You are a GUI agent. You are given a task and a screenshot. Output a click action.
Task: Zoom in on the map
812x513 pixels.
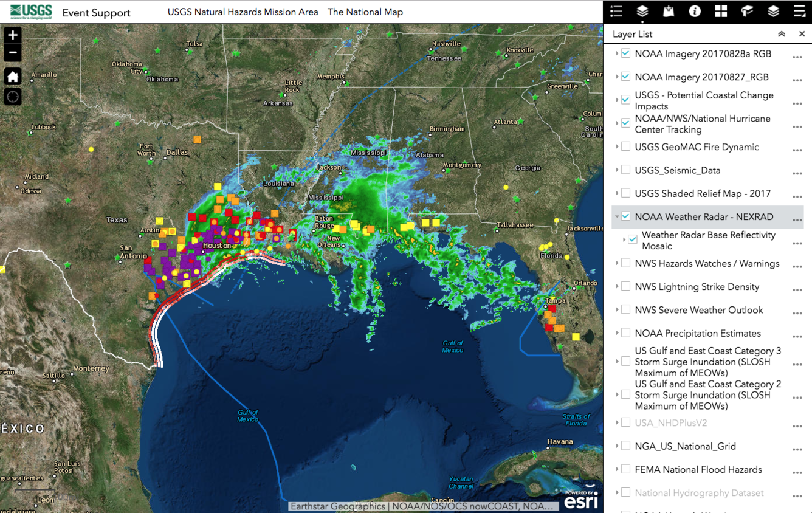point(13,35)
